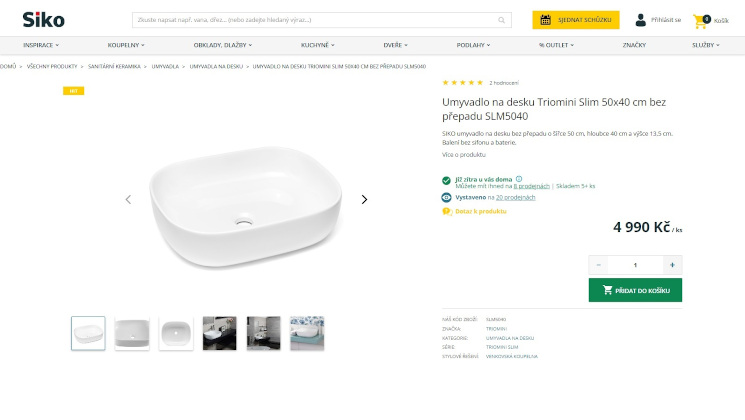Click the search magnifier icon
Image resolution: width=745 pixels, height=420 pixels.
pyautogui.click(x=502, y=20)
